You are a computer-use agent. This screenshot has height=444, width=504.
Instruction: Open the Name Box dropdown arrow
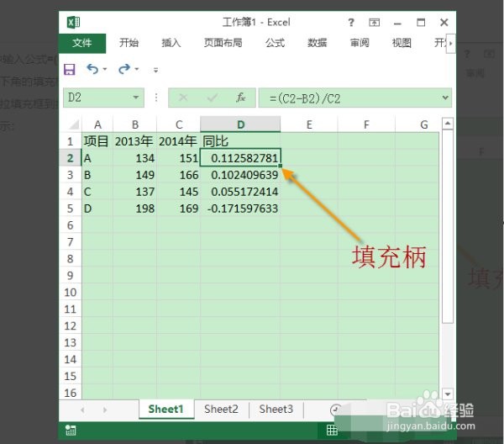coord(136,98)
